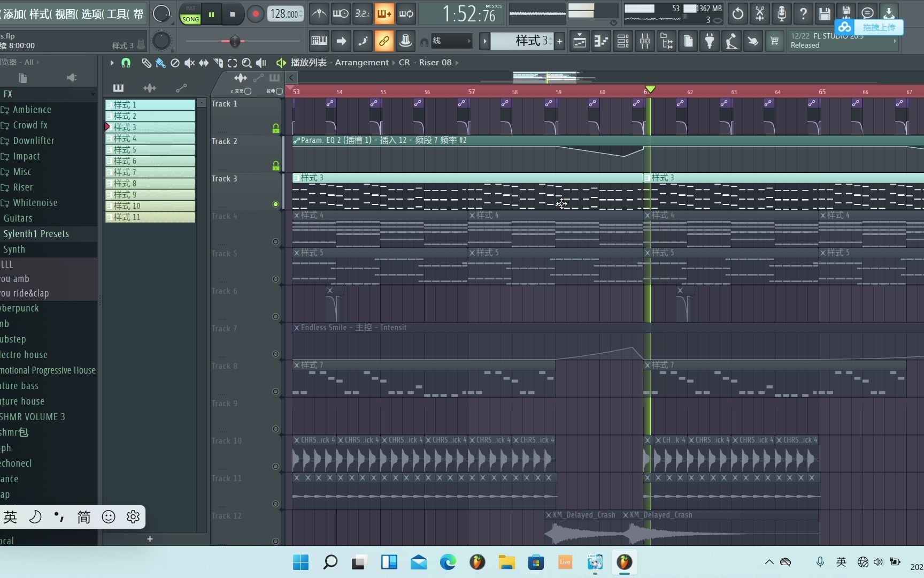Open the Playlist window
The width and height of the screenshot is (924, 578).
click(580, 41)
